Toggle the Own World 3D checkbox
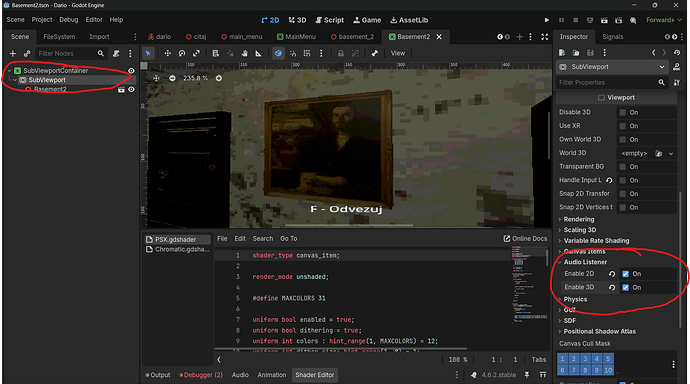 click(x=623, y=140)
